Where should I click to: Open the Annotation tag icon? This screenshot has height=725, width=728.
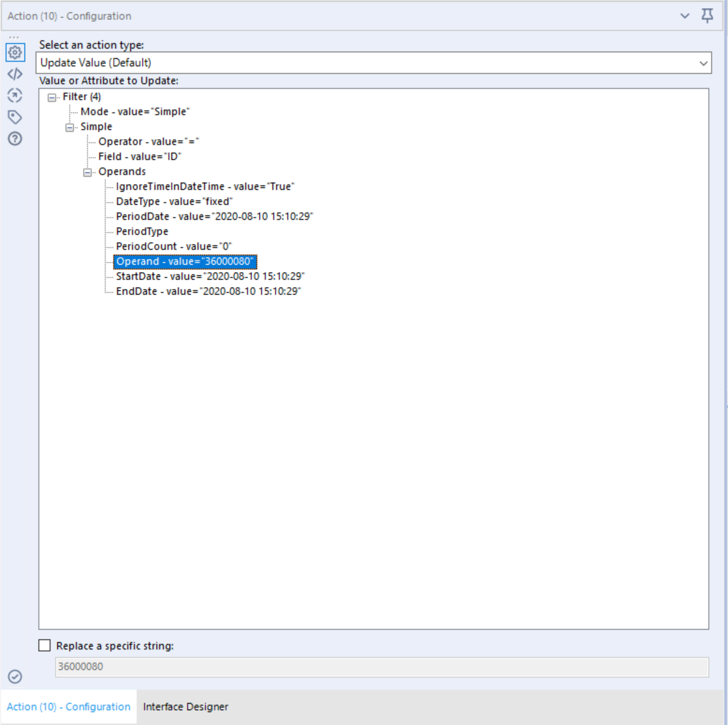coord(15,116)
